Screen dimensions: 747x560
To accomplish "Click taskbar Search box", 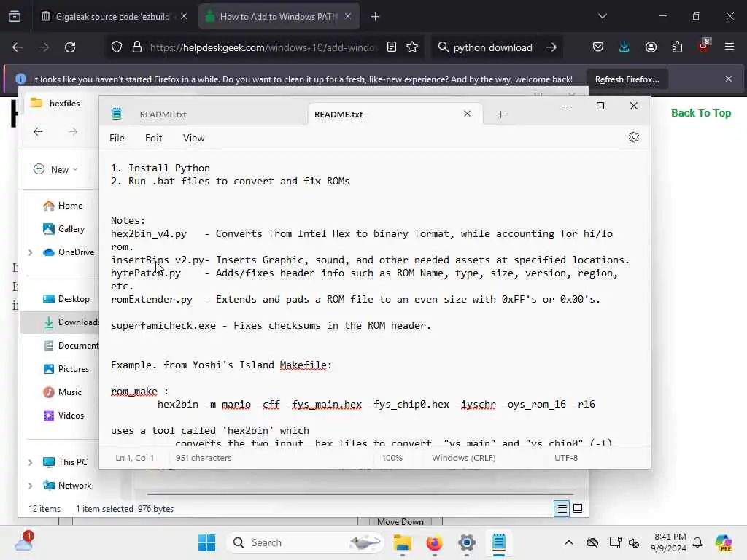I will (305, 542).
